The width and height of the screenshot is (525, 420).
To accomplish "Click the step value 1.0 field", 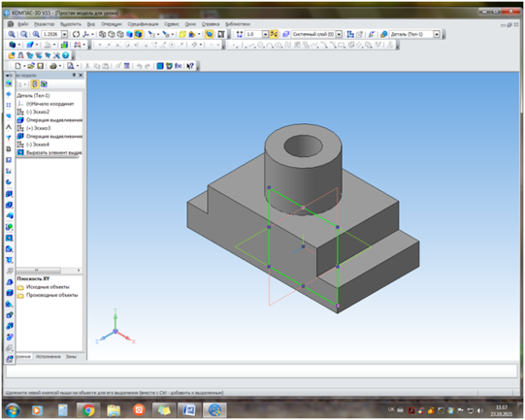I will 253,34.
